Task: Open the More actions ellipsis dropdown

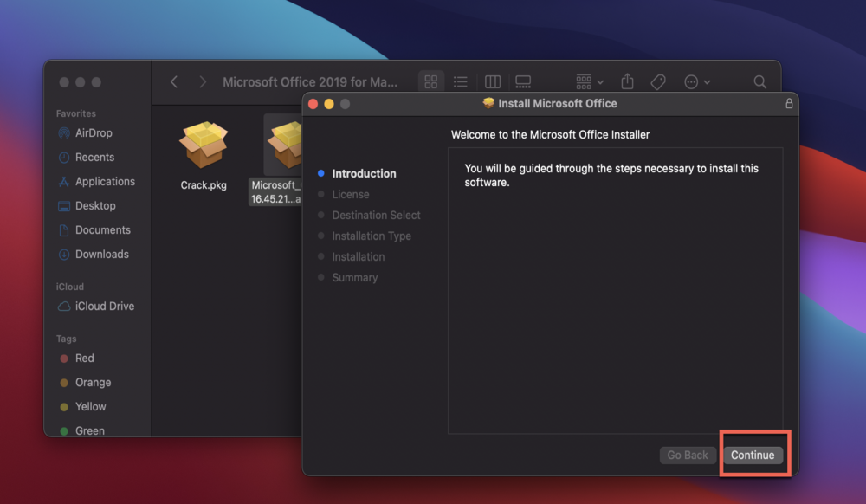Action: coord(696,82)
